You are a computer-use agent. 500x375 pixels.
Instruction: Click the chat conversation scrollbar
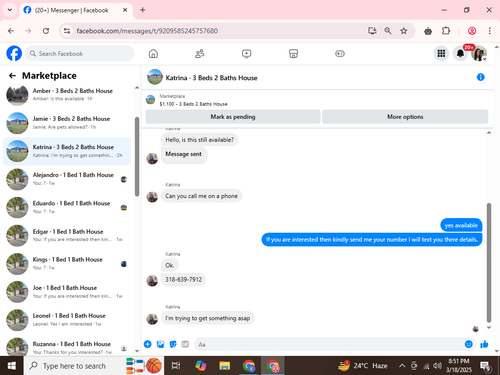pos(489,262)
